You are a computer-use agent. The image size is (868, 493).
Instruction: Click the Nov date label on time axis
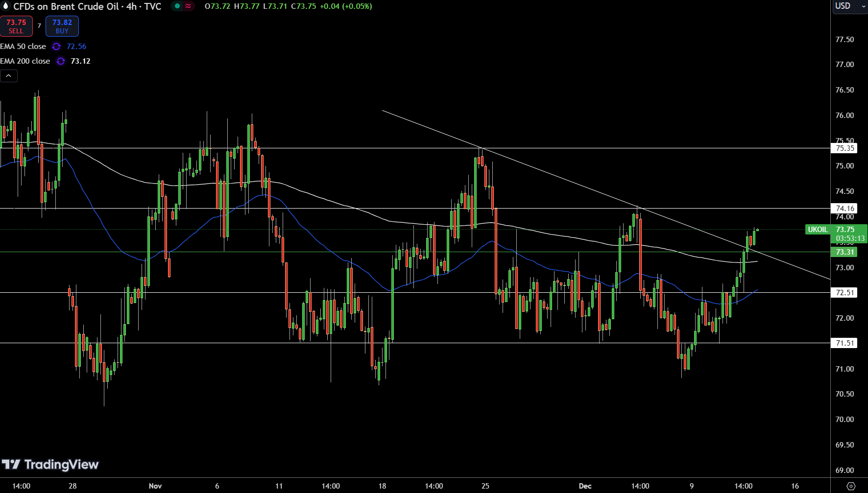(x=155, y=486)
